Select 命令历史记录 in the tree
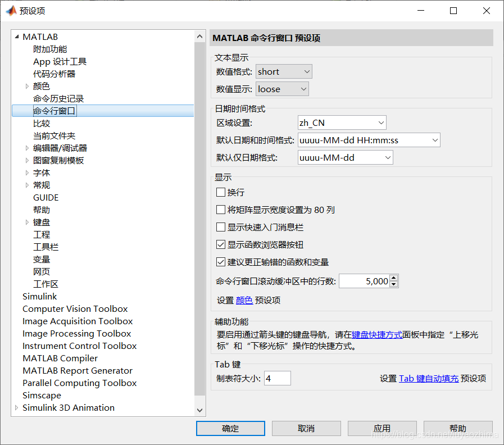This screenshot has width=504, height=445. coord(58,98)
